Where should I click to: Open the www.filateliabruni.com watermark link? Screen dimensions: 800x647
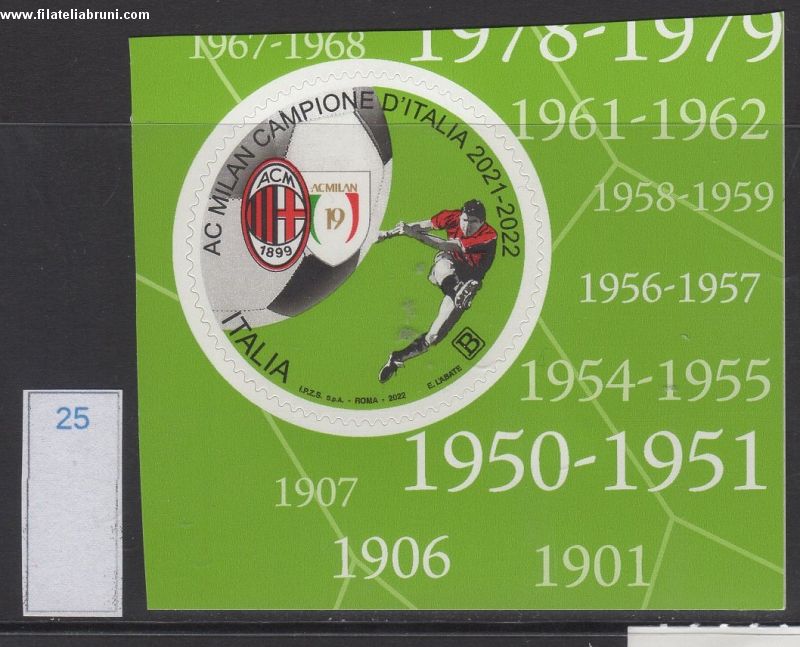click(75, 14)
